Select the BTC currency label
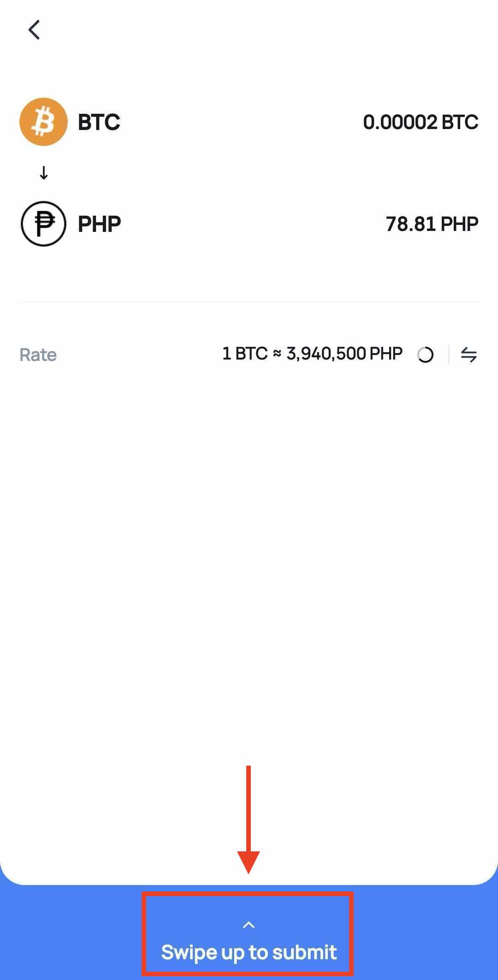This screenshot has width=498, height=980. [99, 122]
